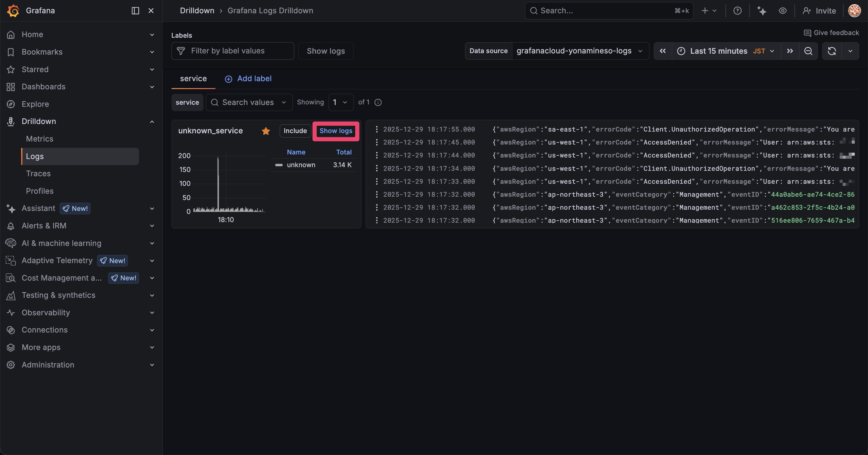Click the refresh query icon
The height and width of the screenshot is (455, 868).
point(832,51)
